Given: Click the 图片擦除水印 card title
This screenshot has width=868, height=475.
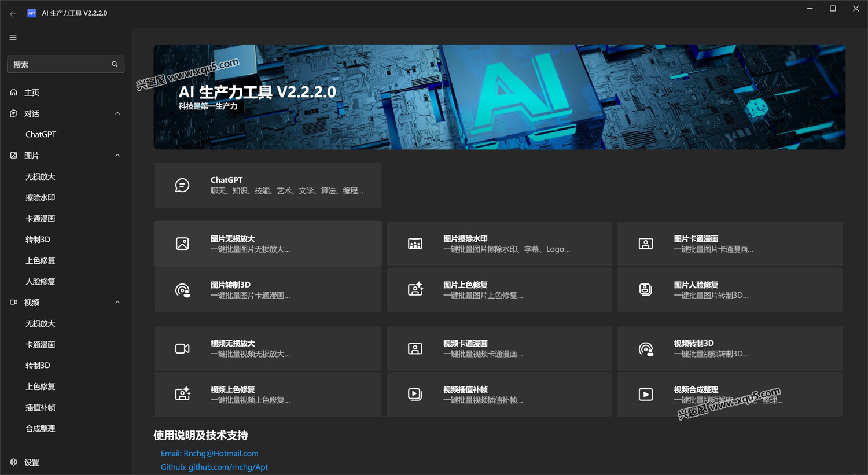Looking at the screenshot, I should [465, 238].
